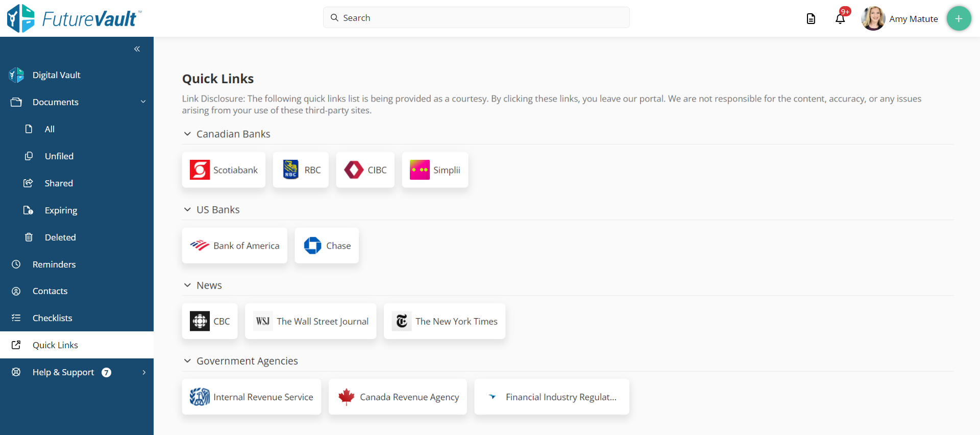Image resolution: width=980 pixels, height=435 pixels.
Task: Click the WSJ logo icon
Action: tap(263, 321)
